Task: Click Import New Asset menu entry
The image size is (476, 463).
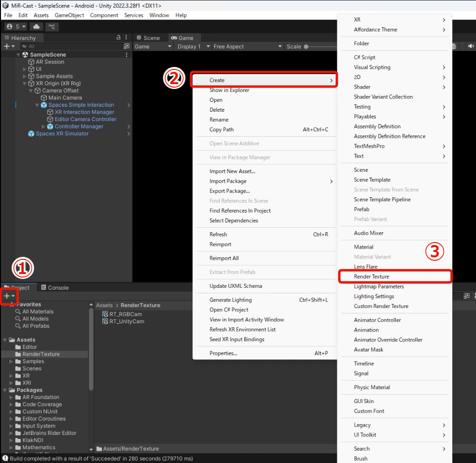Action: point(232,171)
